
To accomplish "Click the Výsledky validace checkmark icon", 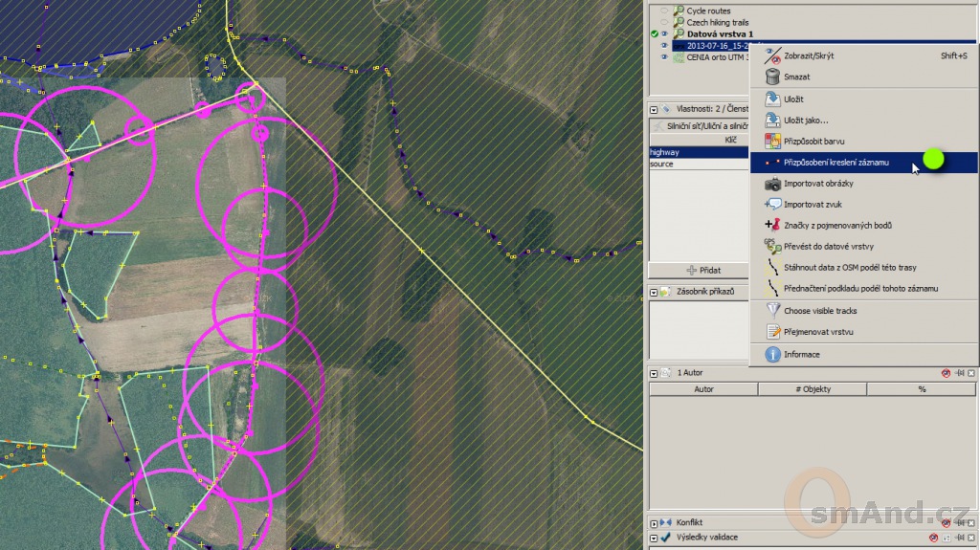I will tap(666, 537).
